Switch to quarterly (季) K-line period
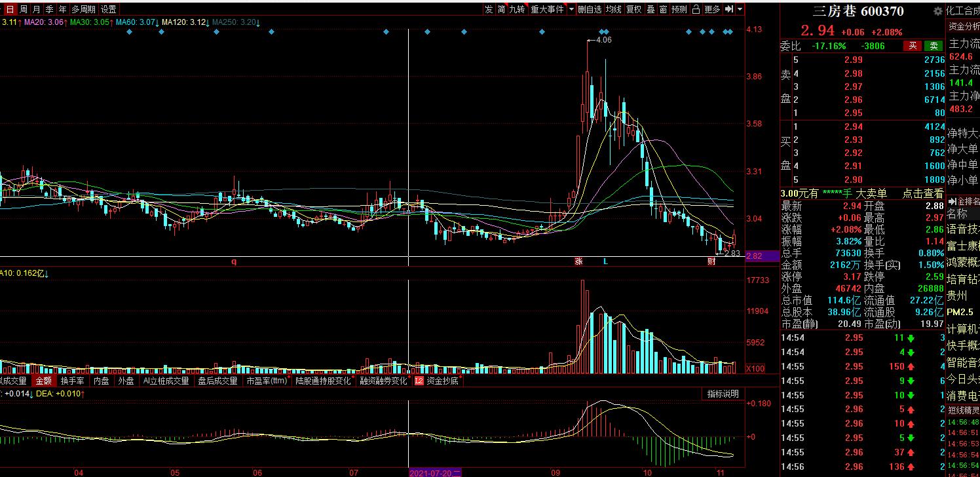The height and width of the screenshot is (477, 980). click(x=49, y=9)
